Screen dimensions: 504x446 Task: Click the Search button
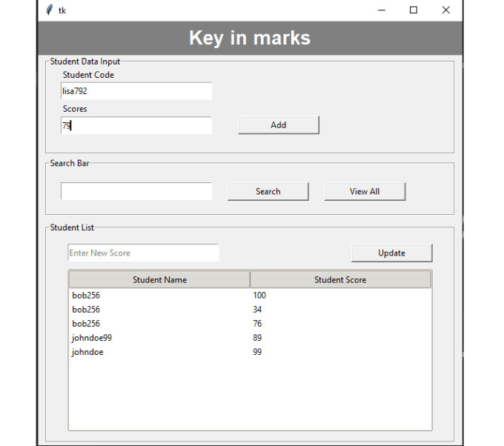(x=268, y=191)
